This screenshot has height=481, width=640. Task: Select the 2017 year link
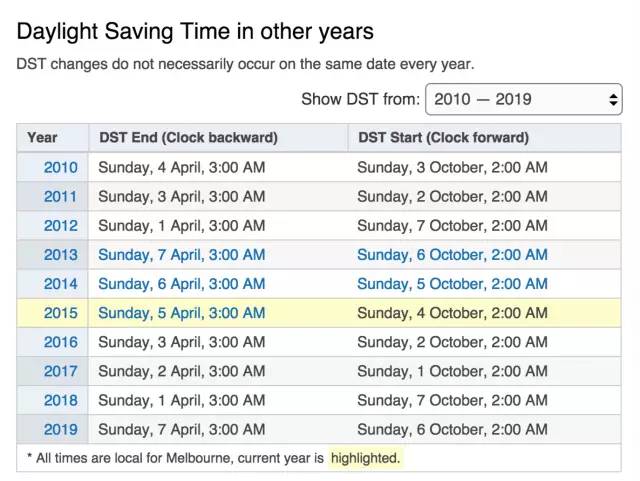pyautogui.click(x=60, y=371)
